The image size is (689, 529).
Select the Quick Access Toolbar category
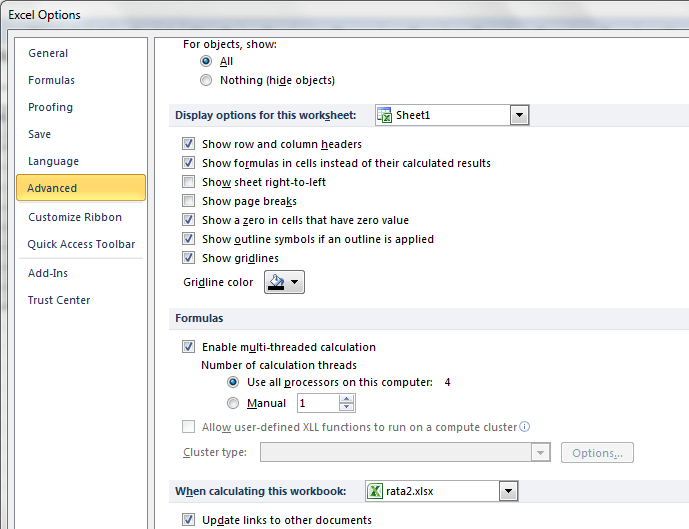[x=81, y=244]
